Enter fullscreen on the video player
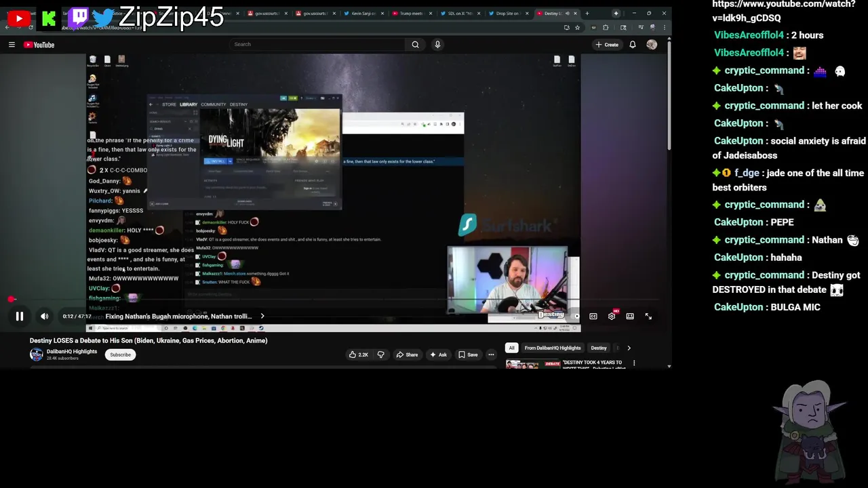Viewport: 868px width, 488px height. 648,316
